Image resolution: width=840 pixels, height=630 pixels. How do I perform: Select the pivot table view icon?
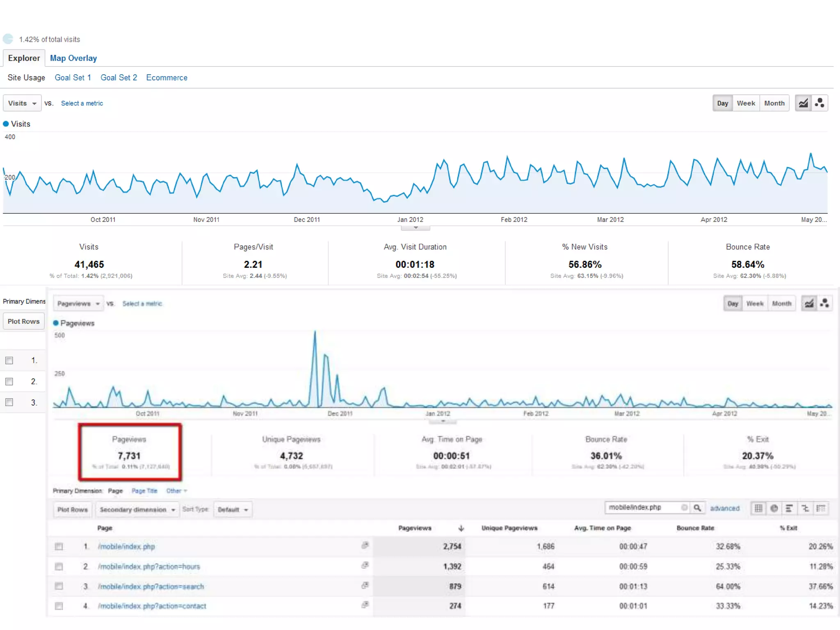820,508
